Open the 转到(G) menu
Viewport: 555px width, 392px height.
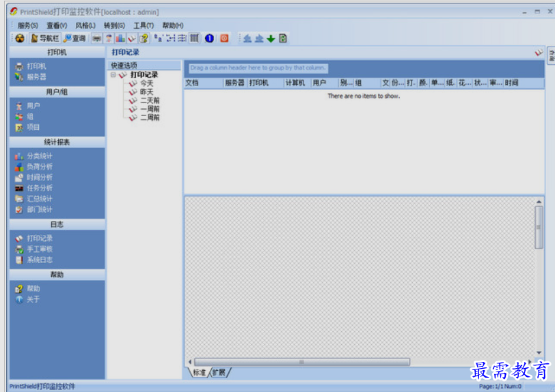pos(114,25)
